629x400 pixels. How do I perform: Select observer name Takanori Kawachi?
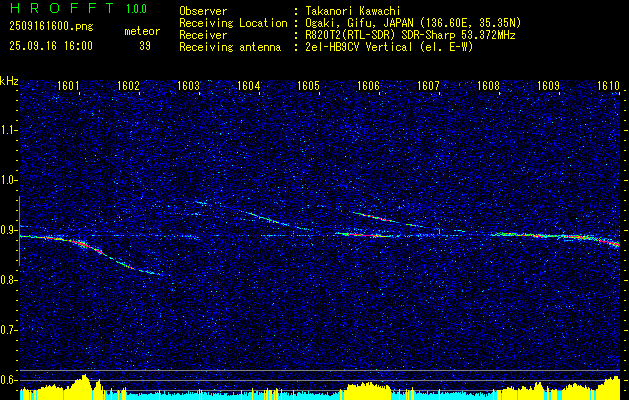click(352, 11)
